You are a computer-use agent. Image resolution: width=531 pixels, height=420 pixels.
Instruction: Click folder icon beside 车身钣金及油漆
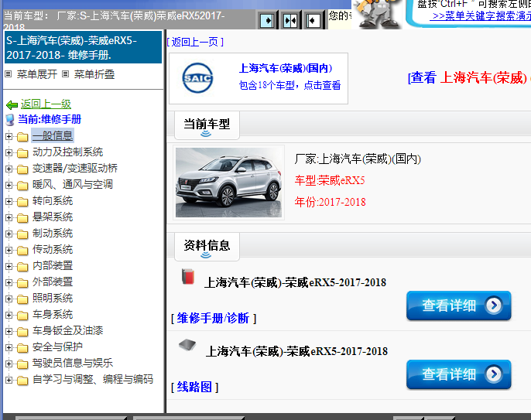(22, 332)
